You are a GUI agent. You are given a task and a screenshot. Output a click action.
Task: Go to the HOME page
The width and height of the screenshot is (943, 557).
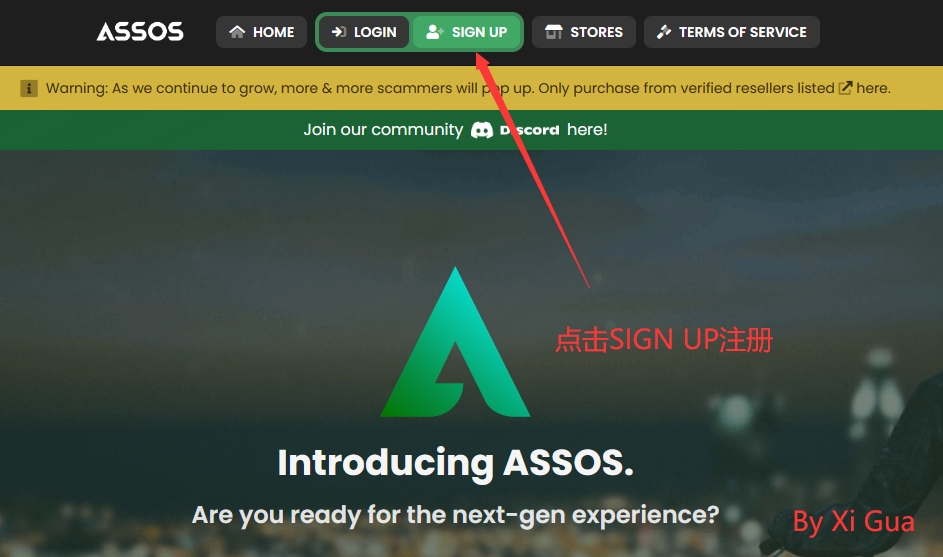(x=261, y=32)
